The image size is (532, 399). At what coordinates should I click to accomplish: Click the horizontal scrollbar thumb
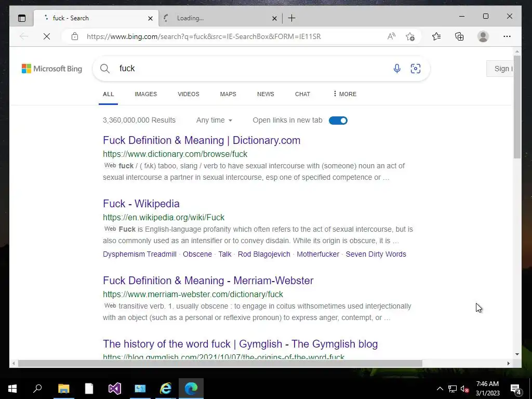(x=220, y=363)
